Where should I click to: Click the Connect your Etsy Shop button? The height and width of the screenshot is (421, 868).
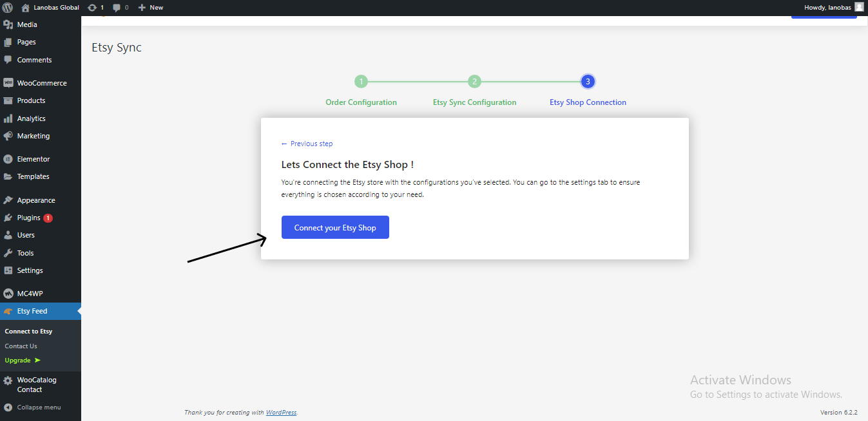point(335,227)
